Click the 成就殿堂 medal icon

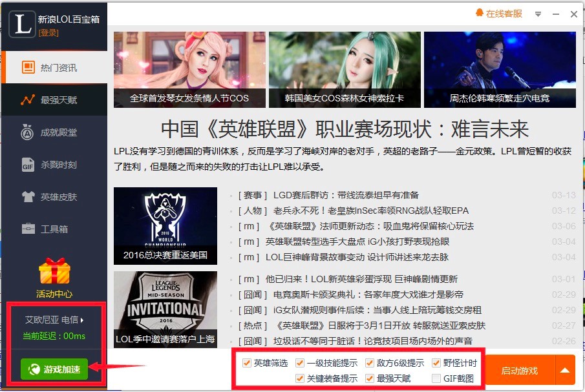(x=27, y=132)
